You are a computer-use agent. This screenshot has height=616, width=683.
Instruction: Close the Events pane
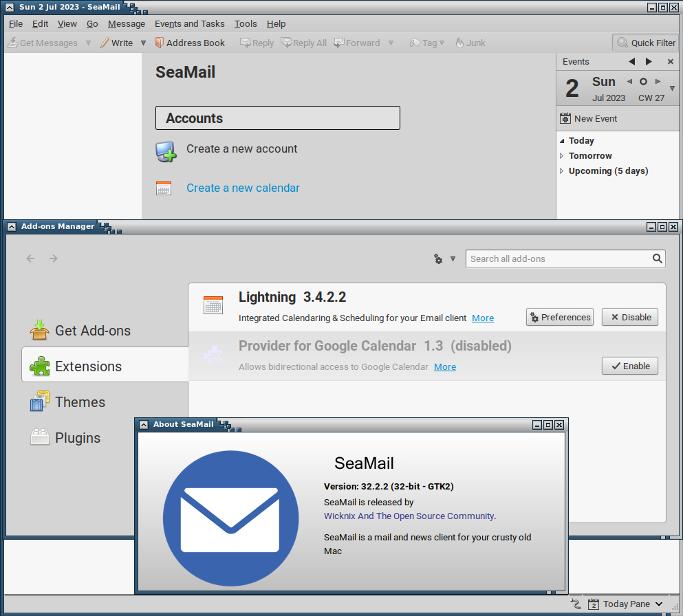coord(671,62)
